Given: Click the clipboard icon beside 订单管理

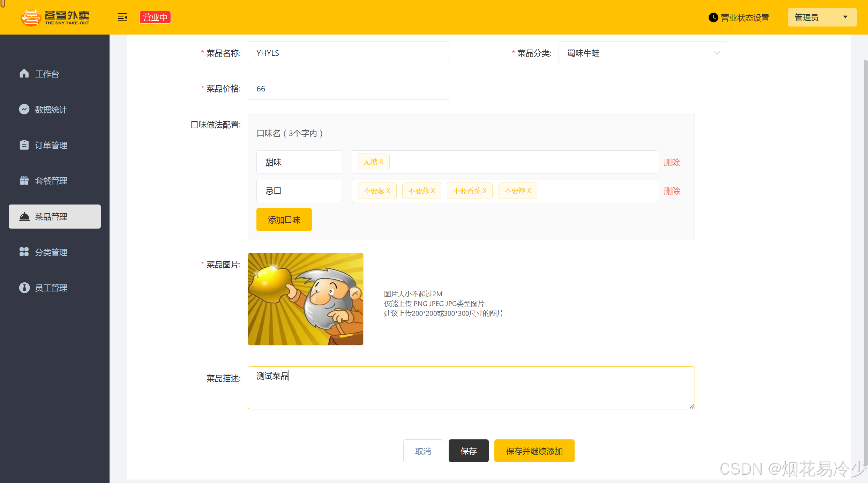Looking at the screenshot, I should 24,145.
